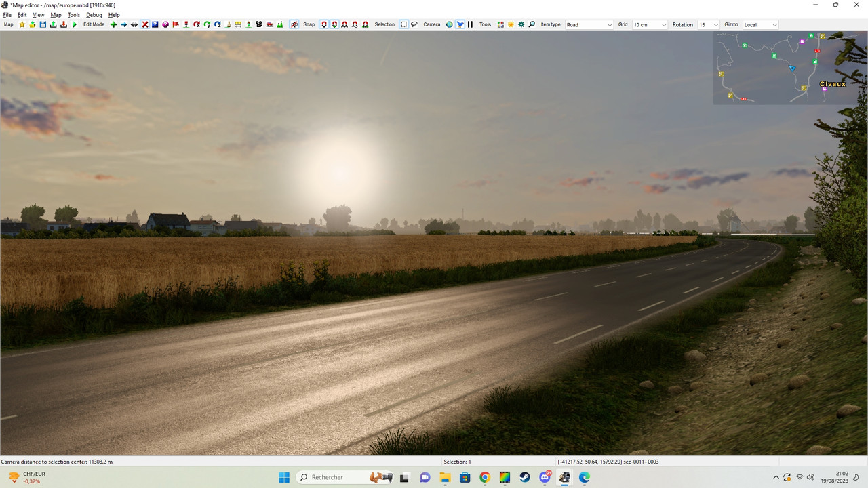Click the yellow road-sign icon in edit toolbar
The image size is (868, 488).
point(238,24)
